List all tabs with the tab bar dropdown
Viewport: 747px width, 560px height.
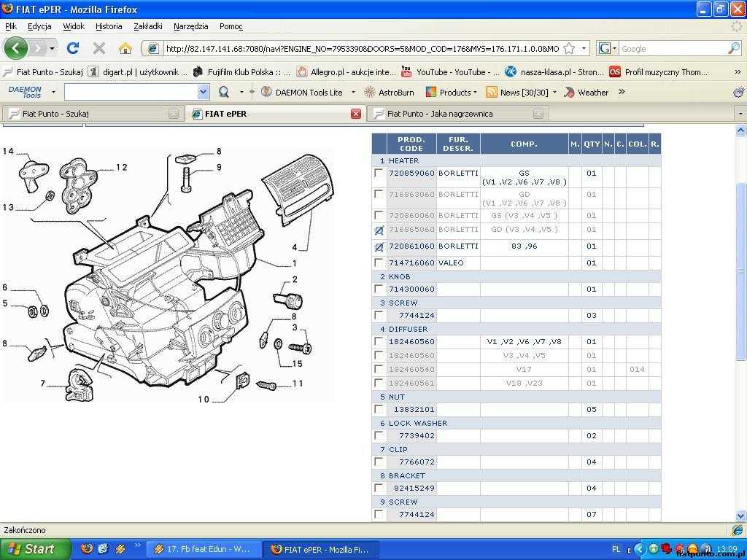click(740, 114)
